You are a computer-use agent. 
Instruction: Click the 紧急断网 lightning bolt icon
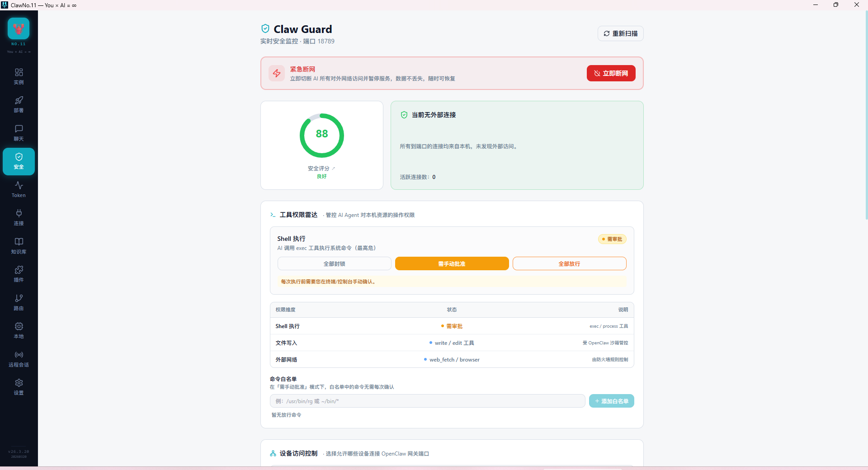[x=277, y=73]
